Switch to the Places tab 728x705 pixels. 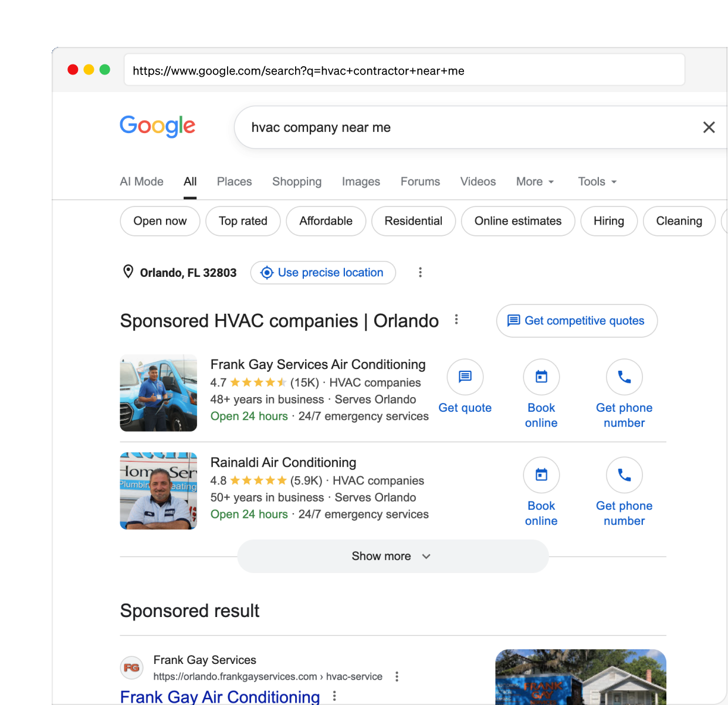click(234, 182)
